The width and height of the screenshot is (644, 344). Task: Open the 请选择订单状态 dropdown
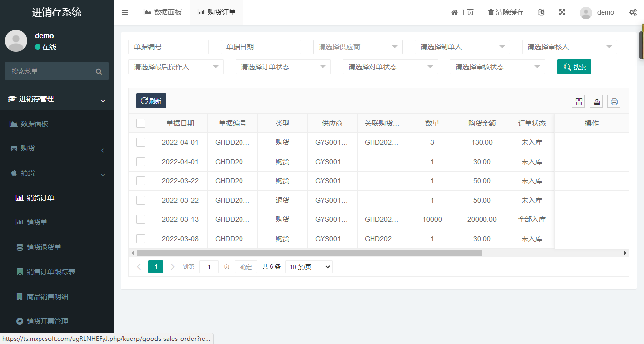click(283, 67)
